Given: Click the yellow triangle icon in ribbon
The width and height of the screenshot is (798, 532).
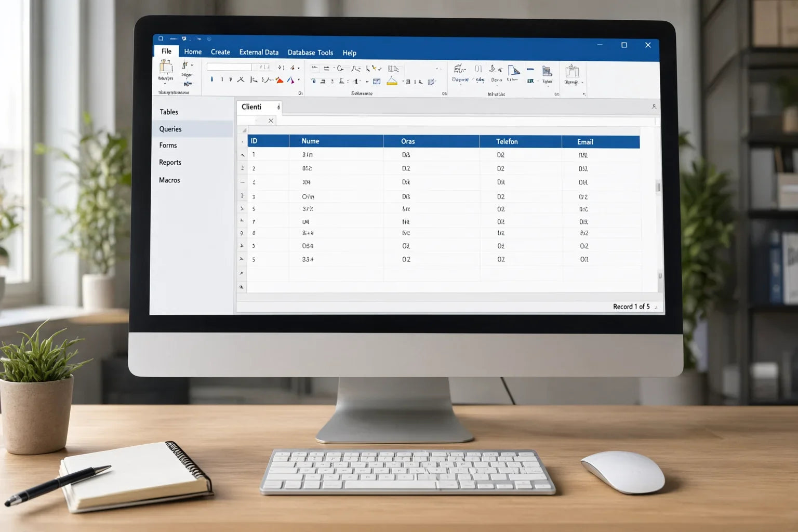Looking at the screenshot, I should pos(392,81).
